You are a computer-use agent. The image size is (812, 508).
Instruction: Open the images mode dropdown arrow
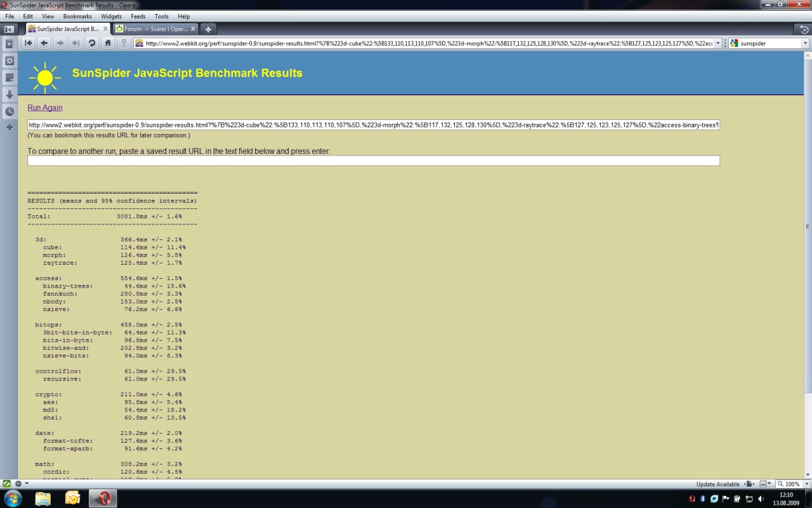769,483
